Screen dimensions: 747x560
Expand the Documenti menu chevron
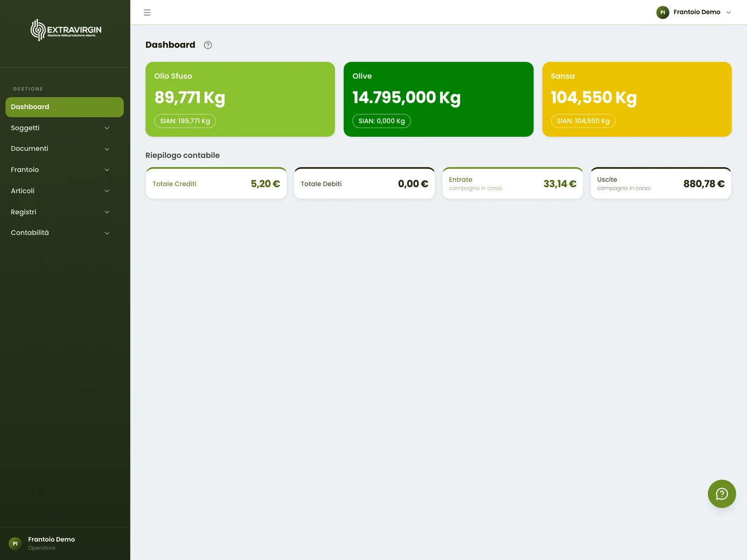[107, 149]
